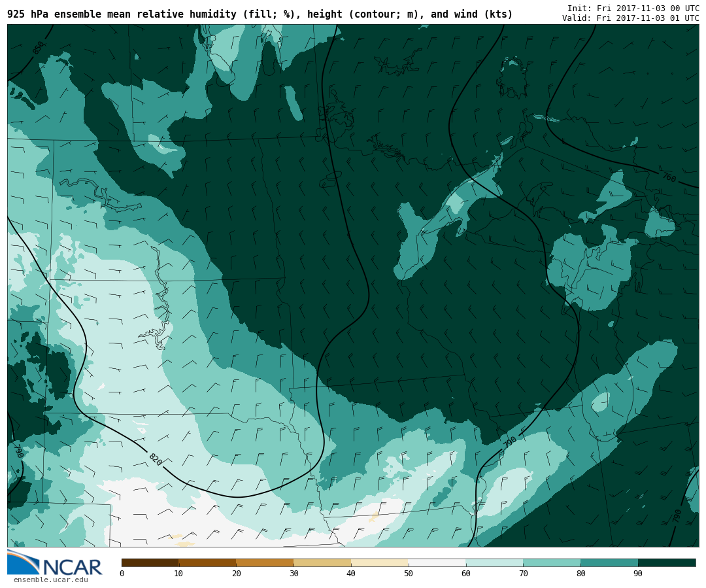Click the colorbar tick label 90
706x588 pixels.
[x=638, y=574]
